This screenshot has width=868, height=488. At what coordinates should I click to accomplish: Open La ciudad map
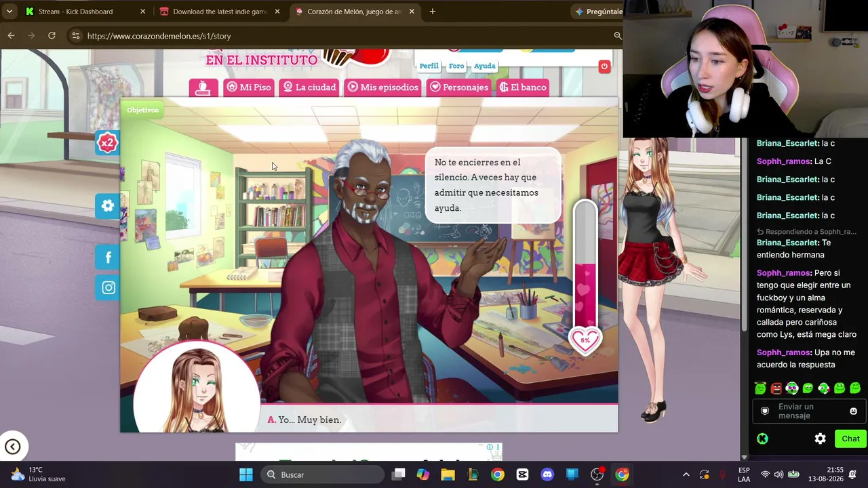pos(309,87)
